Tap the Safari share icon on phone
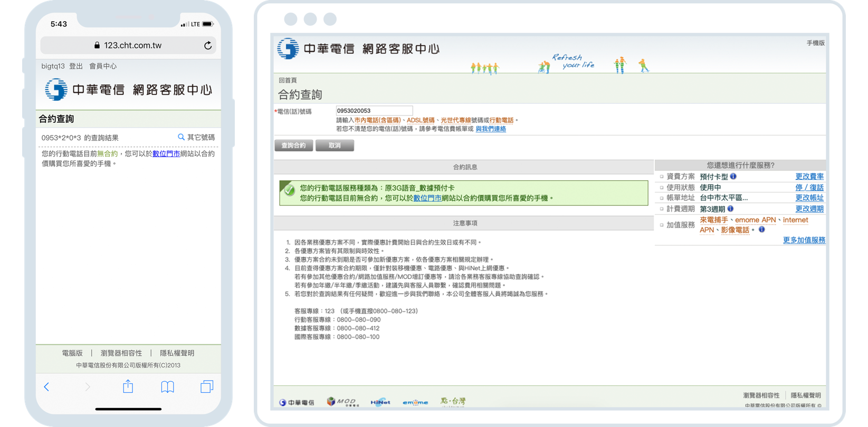Viewport: 868px width, 427px height. [128, 386]
